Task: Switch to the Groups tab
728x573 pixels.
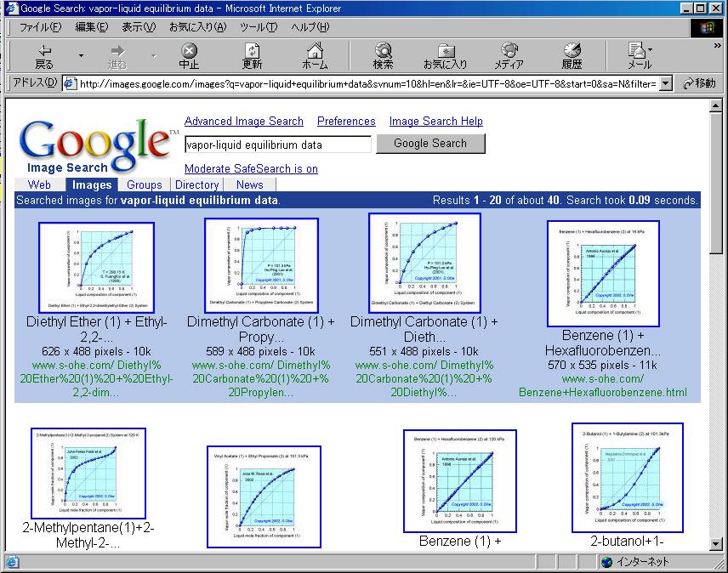Action: (145, 184)
